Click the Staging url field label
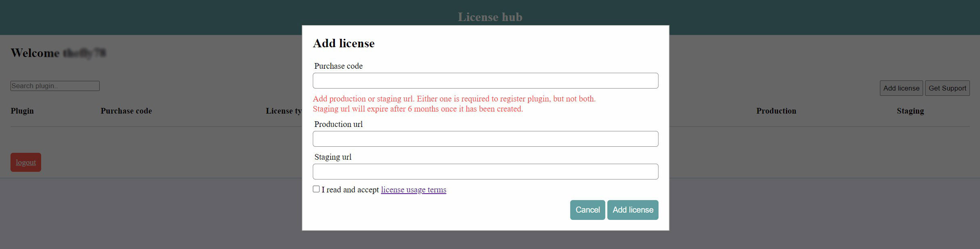This screenshot has width=980, height=249. [332, 157]
